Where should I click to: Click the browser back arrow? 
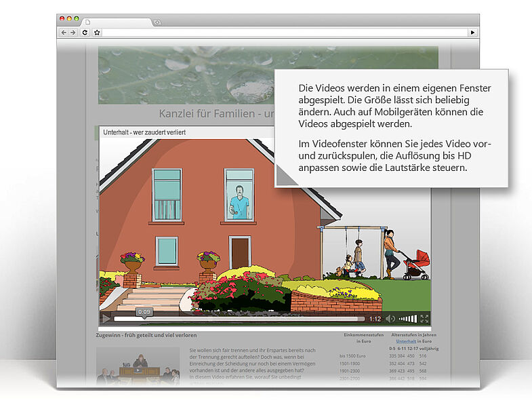pyautogui.click(x=64, y=32)
